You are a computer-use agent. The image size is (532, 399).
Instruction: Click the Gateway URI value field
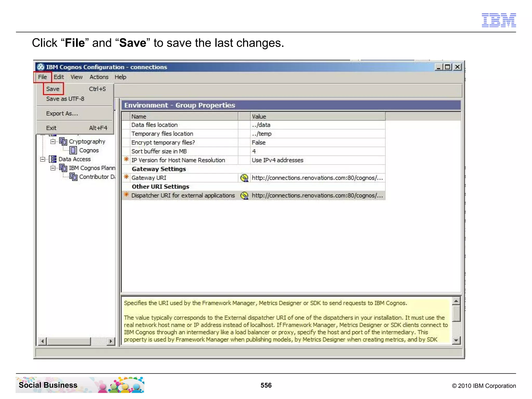coord(318,178)
